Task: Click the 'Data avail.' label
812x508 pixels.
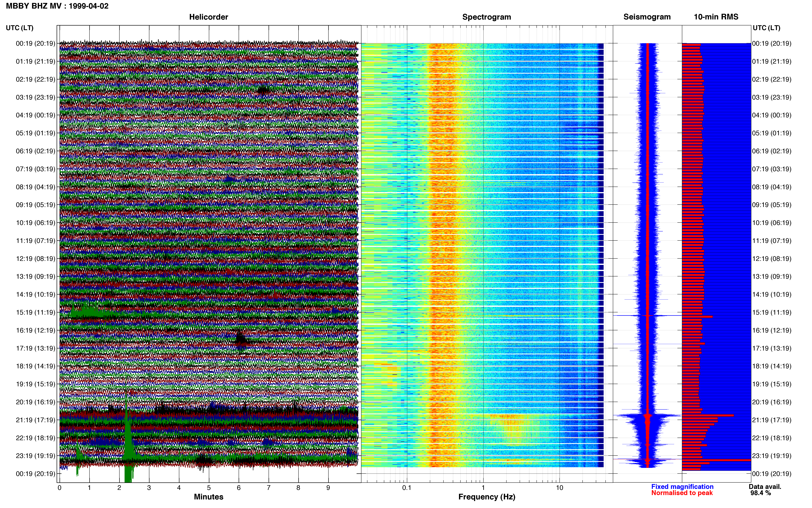Action: [765, 486]
